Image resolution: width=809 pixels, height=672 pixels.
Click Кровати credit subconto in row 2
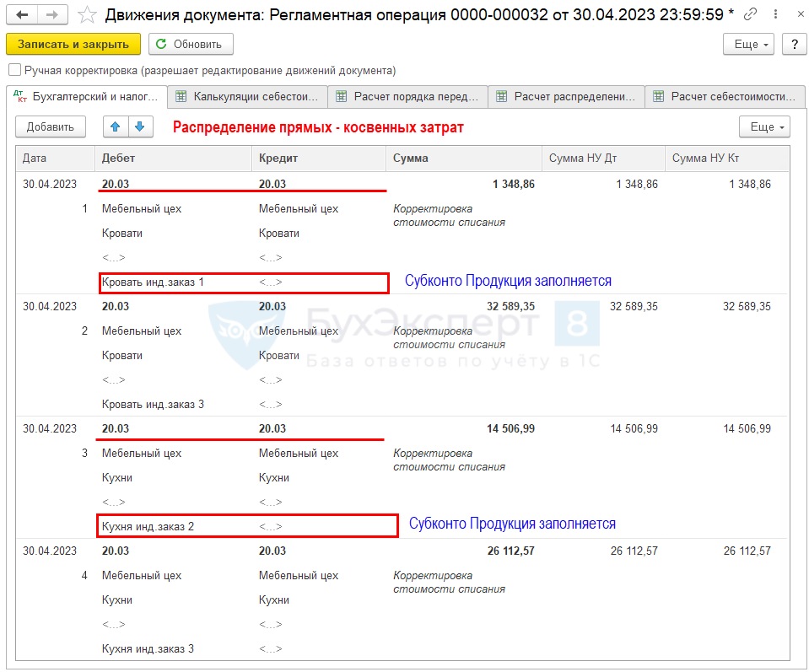(x=279, y=355)
